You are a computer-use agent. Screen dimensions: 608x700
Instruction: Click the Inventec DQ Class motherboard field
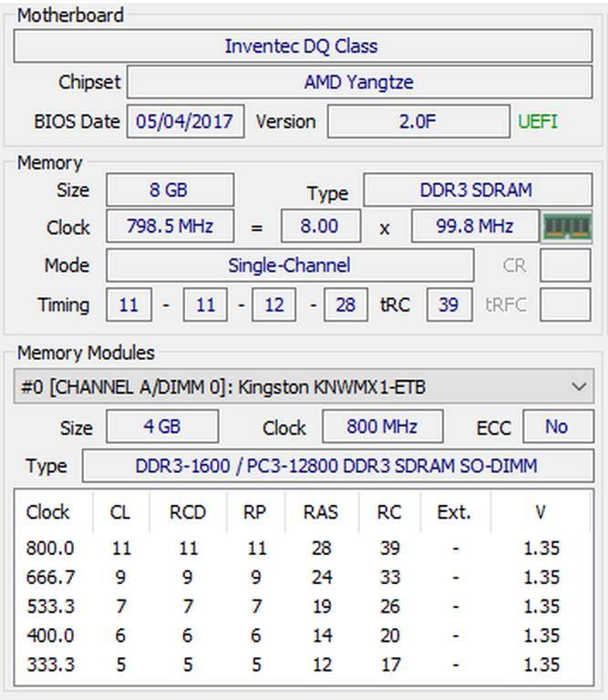click(x=302, y=46)
